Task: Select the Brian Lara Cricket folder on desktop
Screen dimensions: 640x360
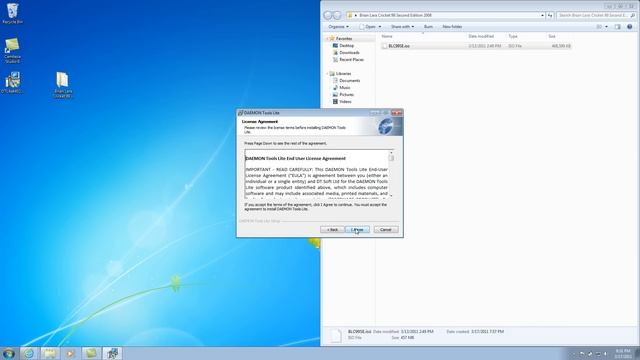Action: click(x=62, y=85)
